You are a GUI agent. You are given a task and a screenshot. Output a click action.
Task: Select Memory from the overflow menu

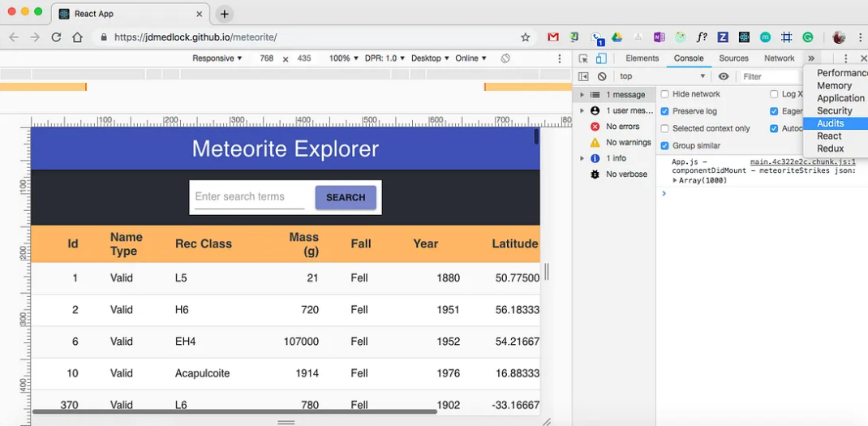pyautogui.click(x=835, y=86)
